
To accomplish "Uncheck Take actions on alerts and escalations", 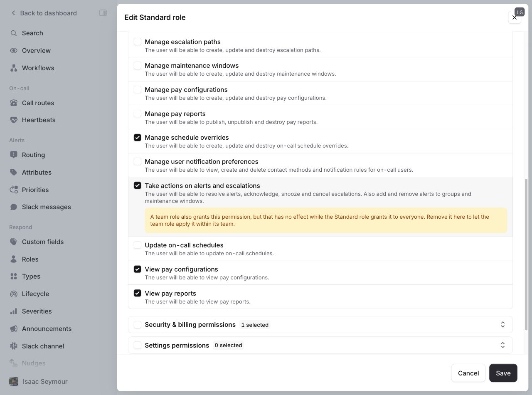I will pyautogui.click(x=138, y=186).
